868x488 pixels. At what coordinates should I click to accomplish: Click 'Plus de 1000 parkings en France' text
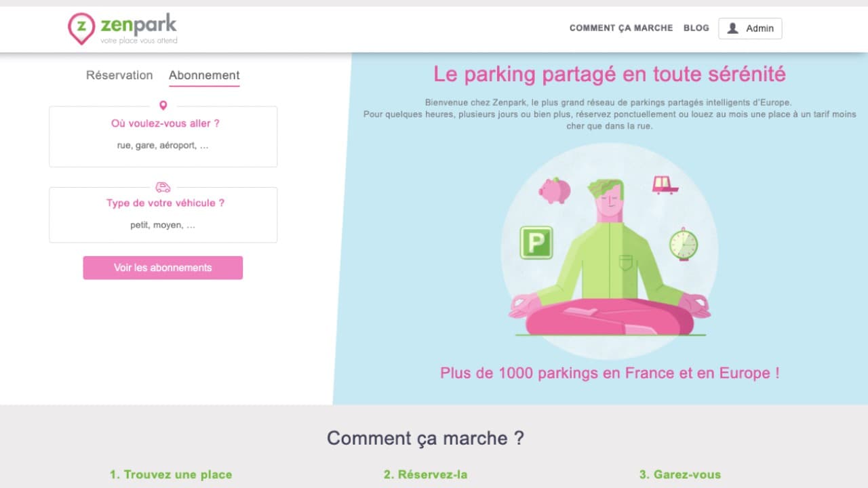(x=610, y=373)
